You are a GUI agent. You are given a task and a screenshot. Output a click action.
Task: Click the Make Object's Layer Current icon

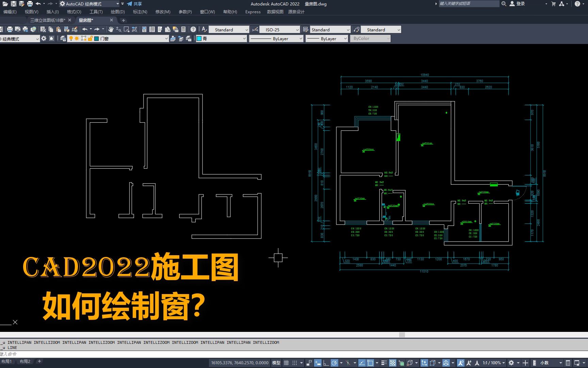(173, 39)
